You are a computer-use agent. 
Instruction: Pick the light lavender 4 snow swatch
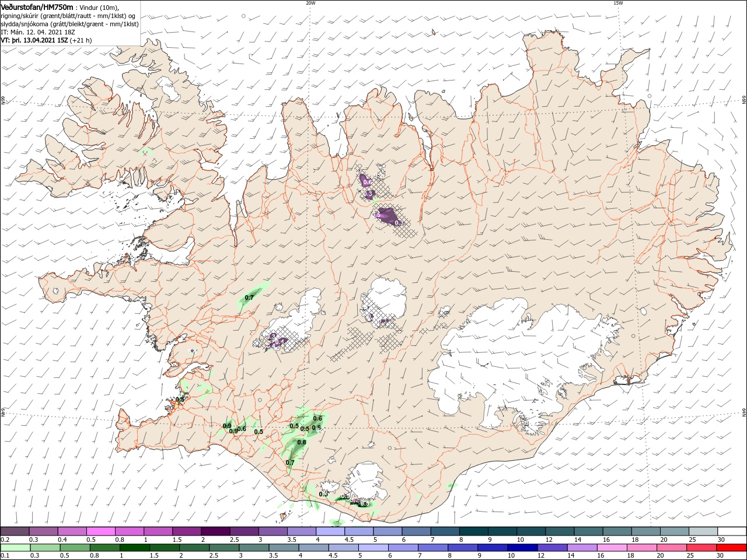click(329, 531)
